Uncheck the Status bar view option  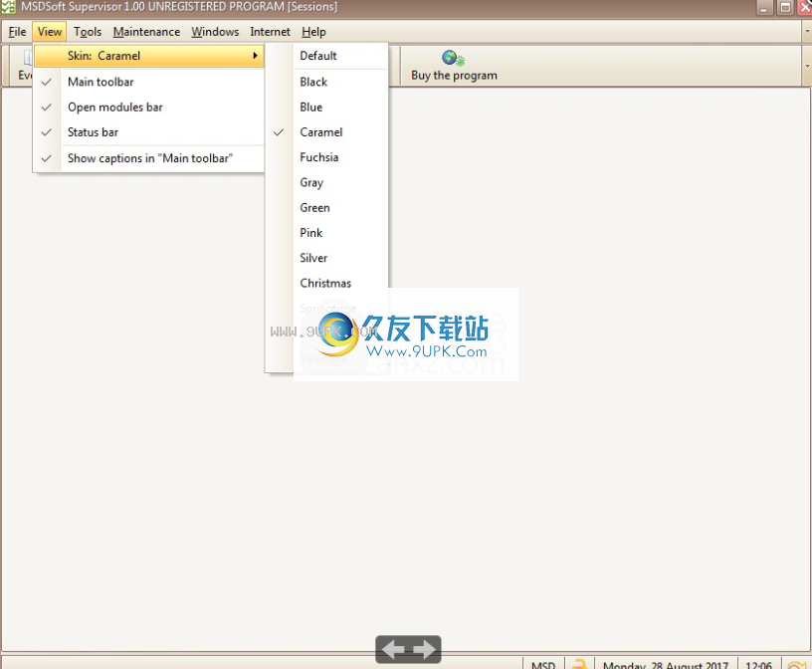[x=148, y=132]
